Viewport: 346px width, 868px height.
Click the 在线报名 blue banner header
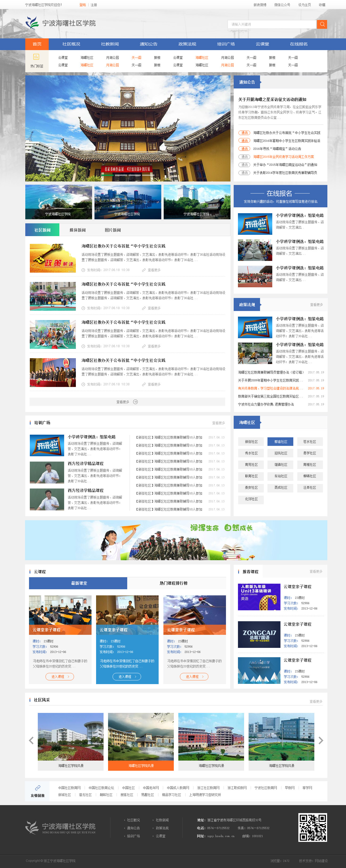point(280,196)
